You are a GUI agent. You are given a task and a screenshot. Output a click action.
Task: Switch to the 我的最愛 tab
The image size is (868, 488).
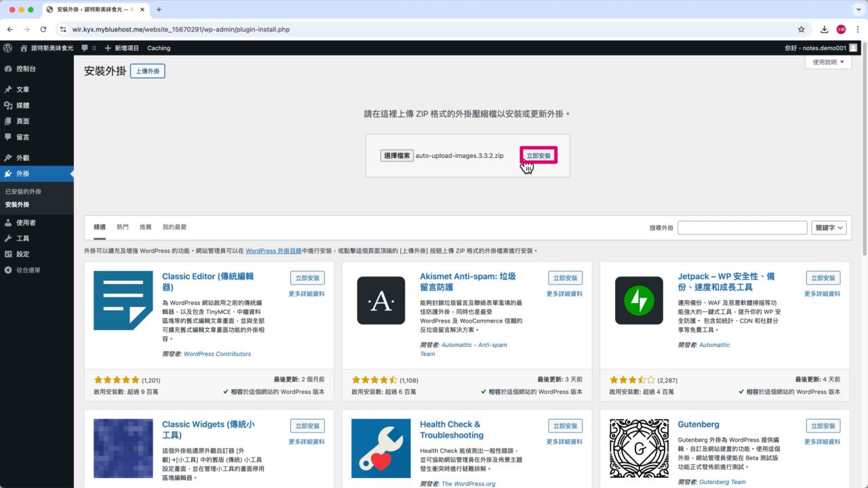(174, 227)
